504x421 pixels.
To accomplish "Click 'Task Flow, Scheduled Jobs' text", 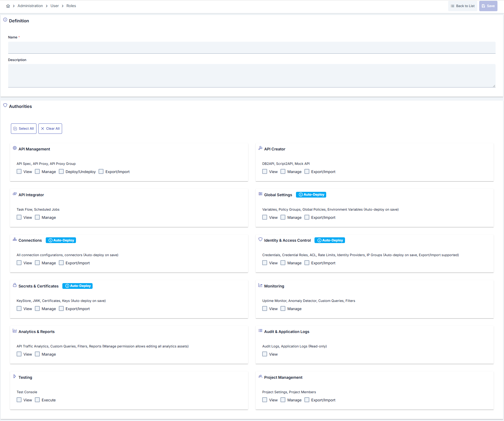I will [38, 210].
